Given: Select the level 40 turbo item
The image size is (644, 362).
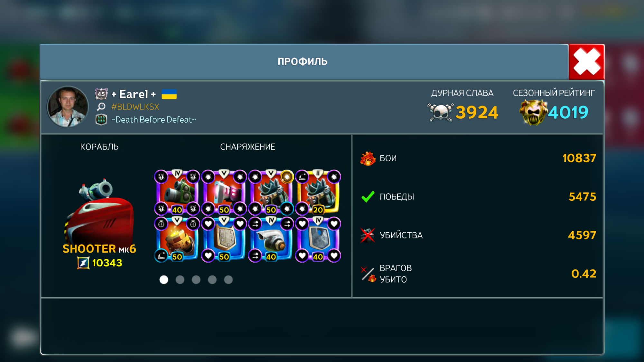Looking at the screenshot, I should coord(271,239).
